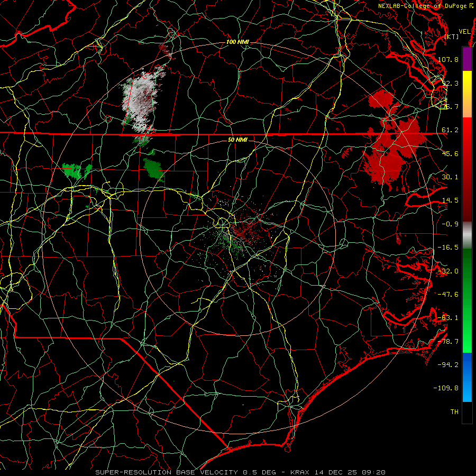Select the -0.9 value on velocity scale
The height and width of the screenshot is (476, 476).
pos(450,224)
